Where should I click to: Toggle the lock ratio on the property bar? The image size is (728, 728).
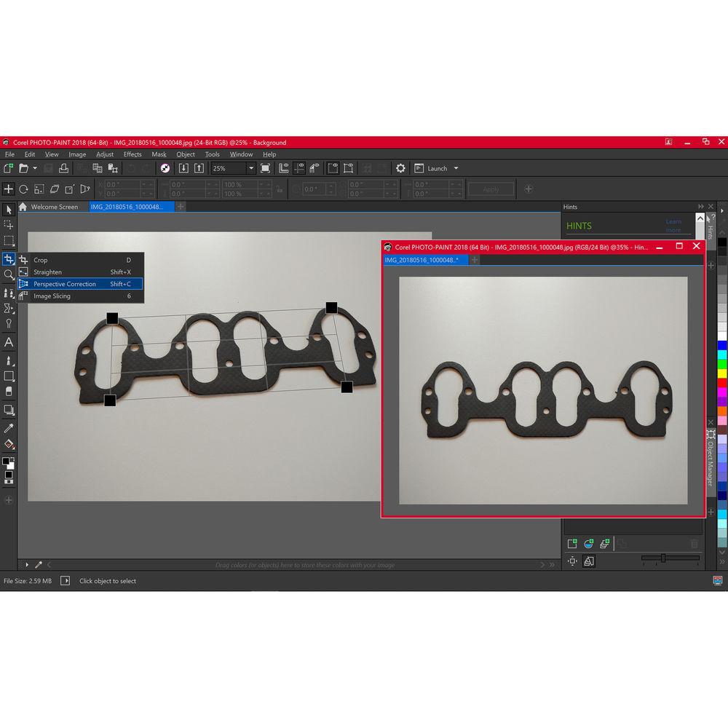point(280,189)
